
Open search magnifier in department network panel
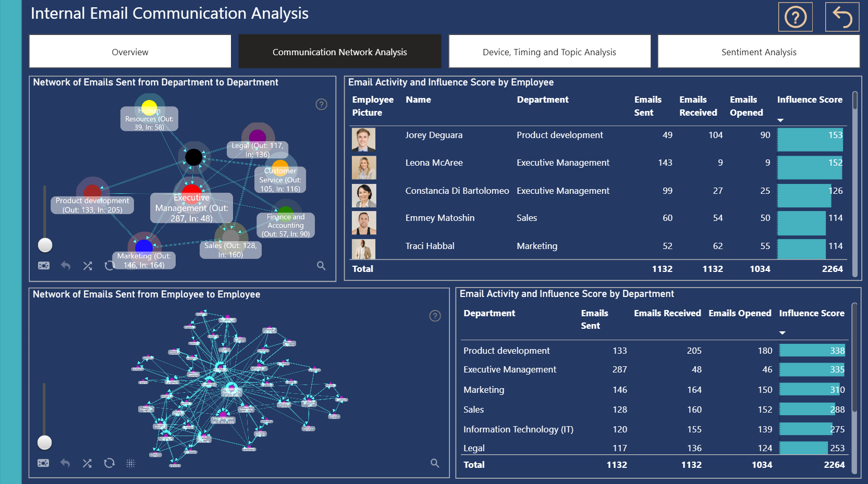(x=321, y=266)
